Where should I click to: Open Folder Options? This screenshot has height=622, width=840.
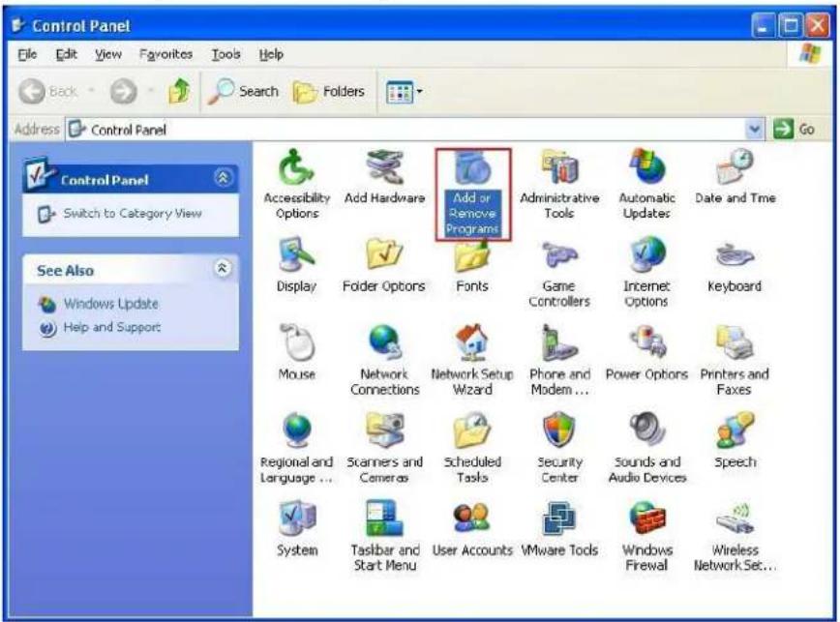point(383,264)
